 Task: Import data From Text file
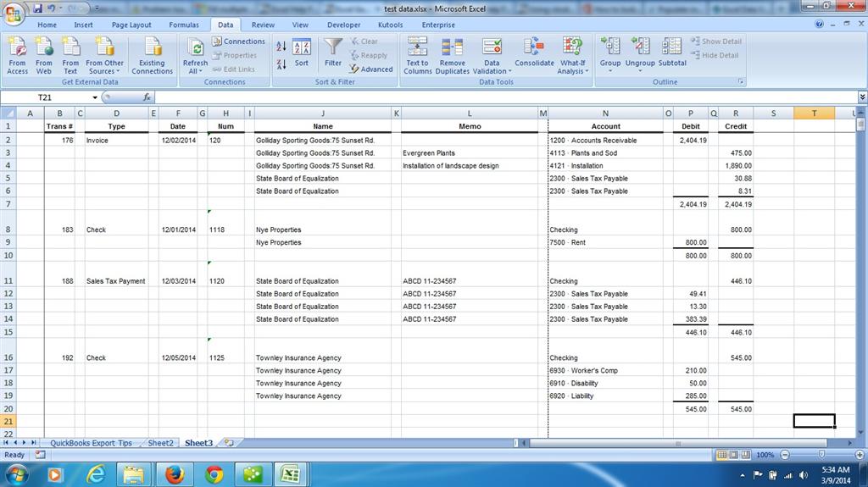pyautogui.click(x=70, y=55)
